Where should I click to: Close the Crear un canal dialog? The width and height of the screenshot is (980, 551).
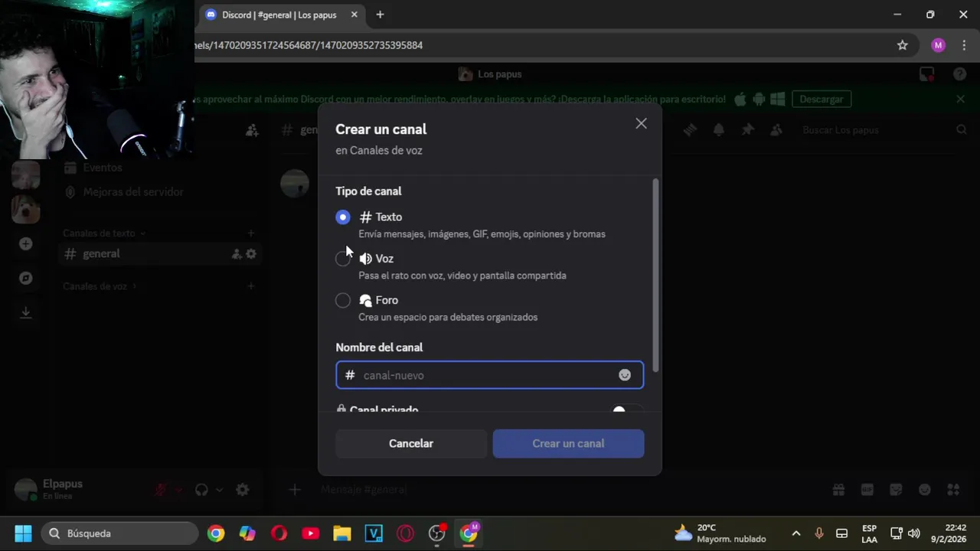[641, 123]
